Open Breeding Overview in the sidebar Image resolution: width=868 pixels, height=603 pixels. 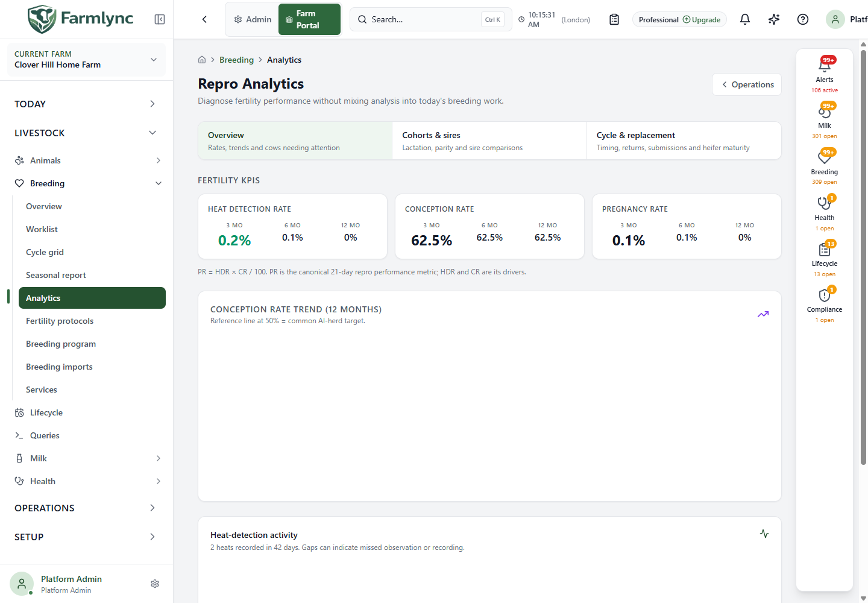pyautogui.click(x=92, y=206)
